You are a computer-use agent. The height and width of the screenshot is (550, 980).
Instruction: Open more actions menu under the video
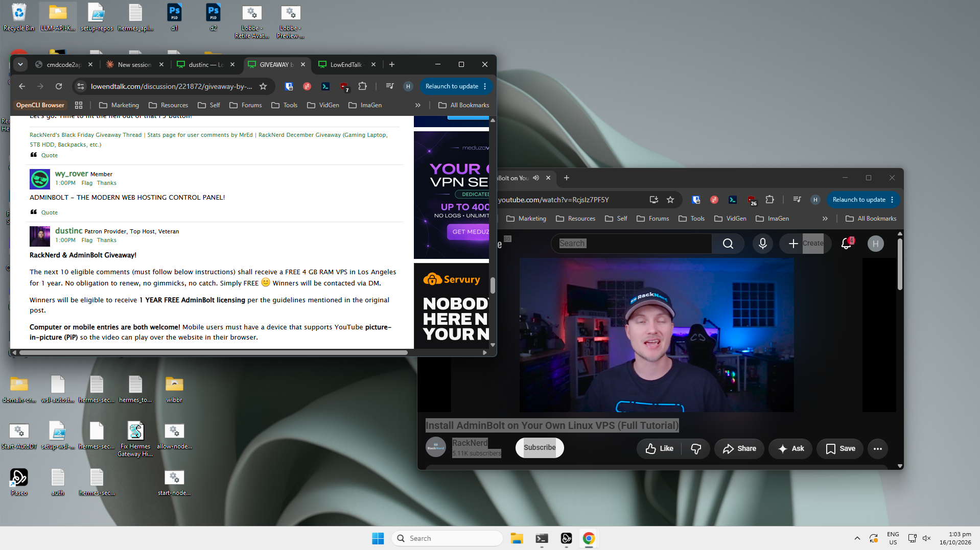878,448
